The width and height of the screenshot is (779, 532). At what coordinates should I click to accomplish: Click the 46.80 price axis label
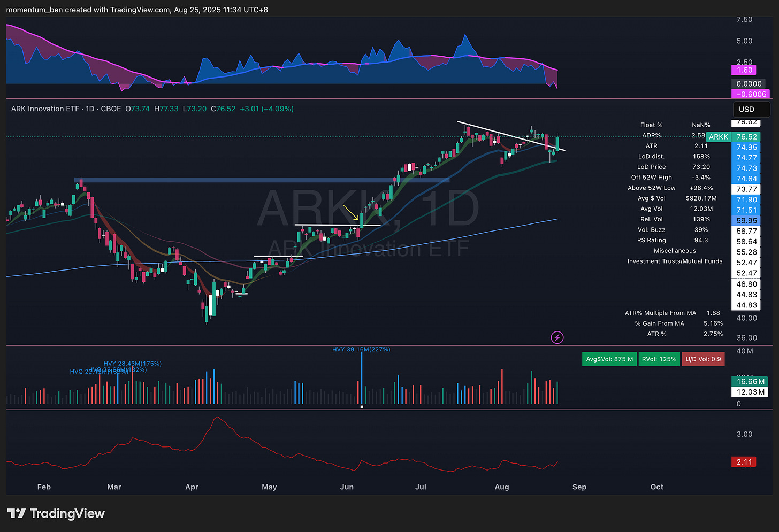(x=746, y=284)
